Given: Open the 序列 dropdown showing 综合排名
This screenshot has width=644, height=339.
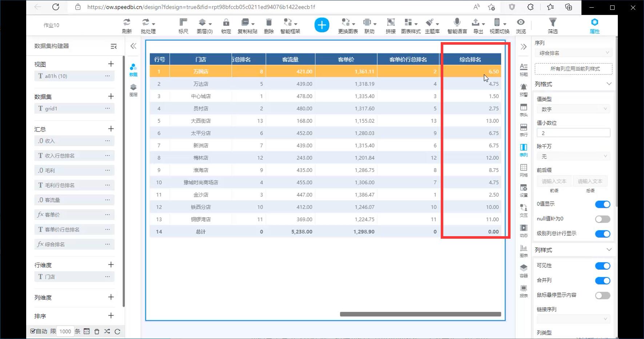Looking at the screenshot, I should point(573,53).
